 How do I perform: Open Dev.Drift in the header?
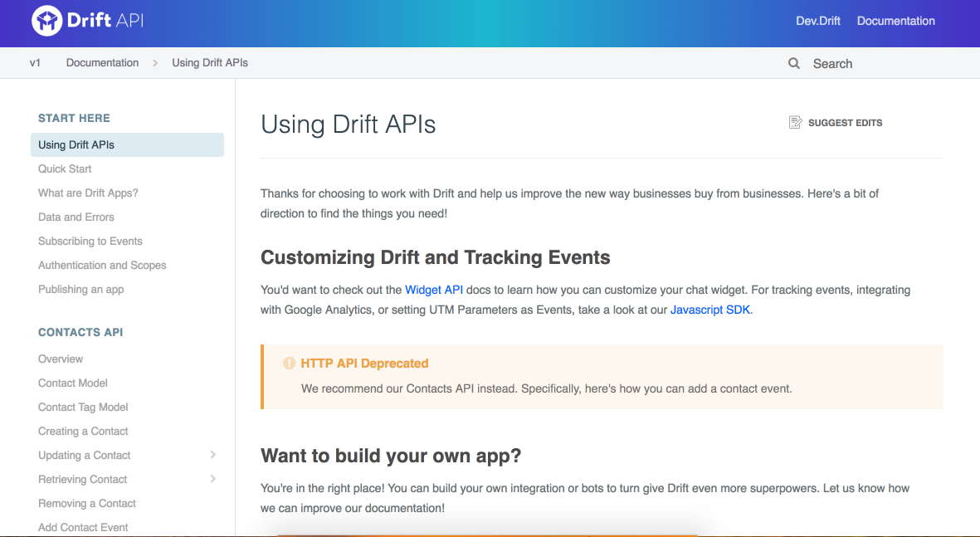(817, 21)
